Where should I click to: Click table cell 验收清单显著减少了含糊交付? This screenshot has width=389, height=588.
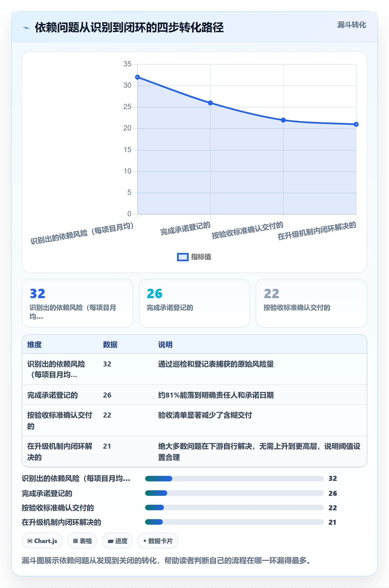(205, 415)
